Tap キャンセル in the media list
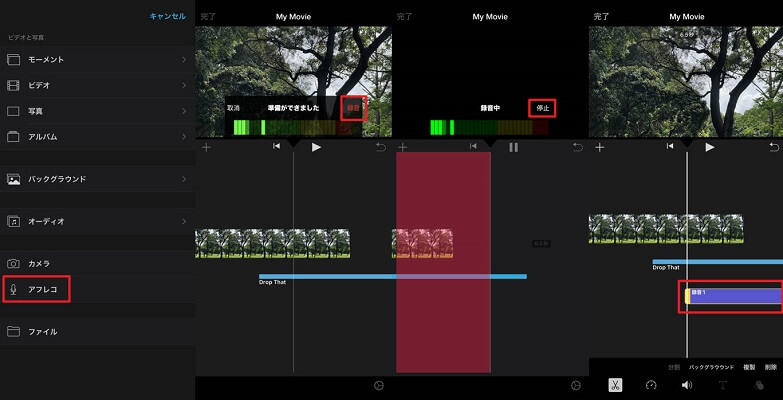The height and width of the screenshot is (400, 783). [168, 16]
